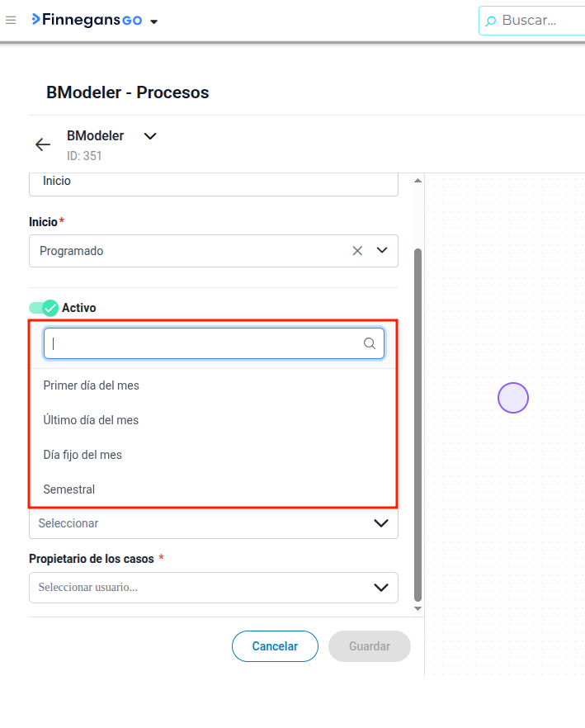
Task: Click scroll up arrow of form panel
Action: click(x=418, y=181)
